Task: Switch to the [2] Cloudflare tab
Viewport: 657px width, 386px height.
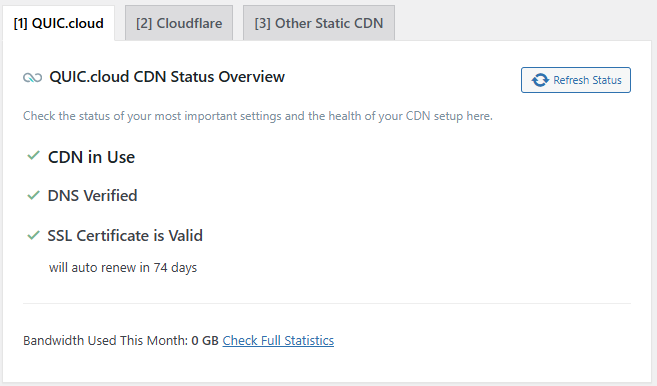Action: (x=179, y=23)
